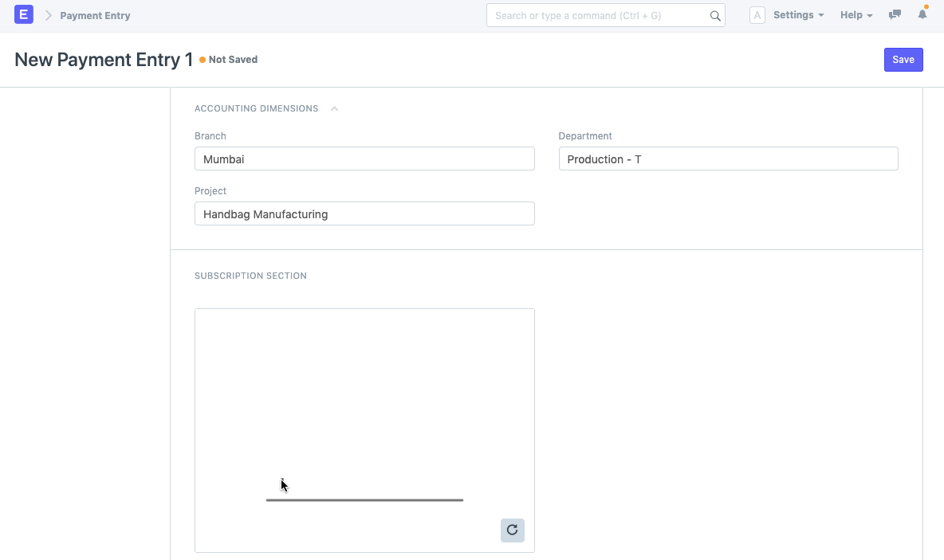Collapse the Accounting Dimensions section

click(x=334, y=108)
